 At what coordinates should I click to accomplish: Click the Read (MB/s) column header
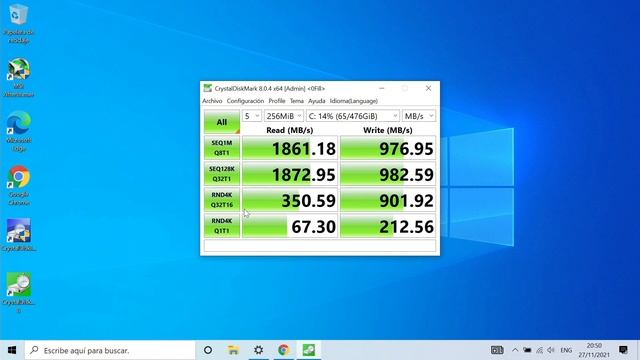pos(290,130)
